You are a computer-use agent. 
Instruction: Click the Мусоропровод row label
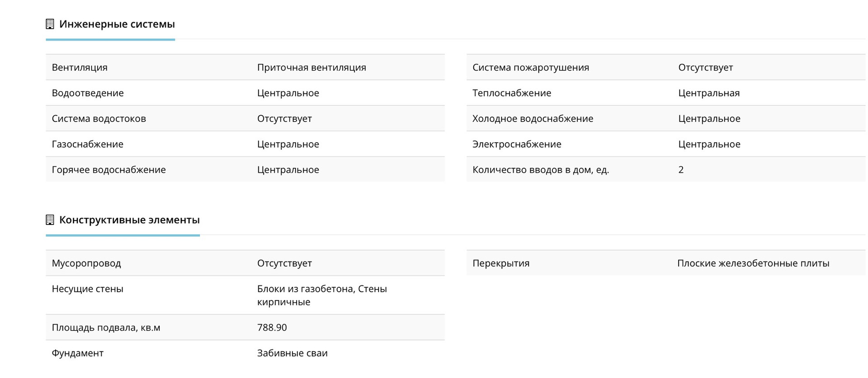(x=86, y=263)
